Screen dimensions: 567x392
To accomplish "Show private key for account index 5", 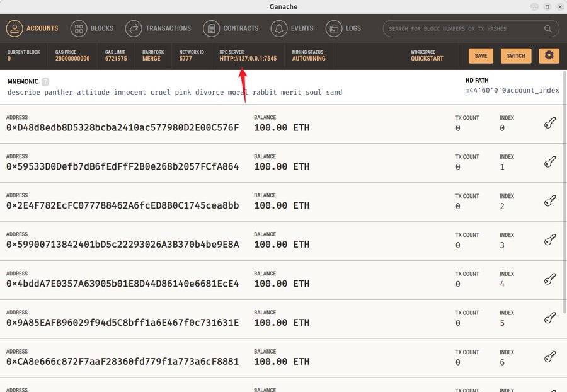I will pyautogui.click(x=549, y=318).
